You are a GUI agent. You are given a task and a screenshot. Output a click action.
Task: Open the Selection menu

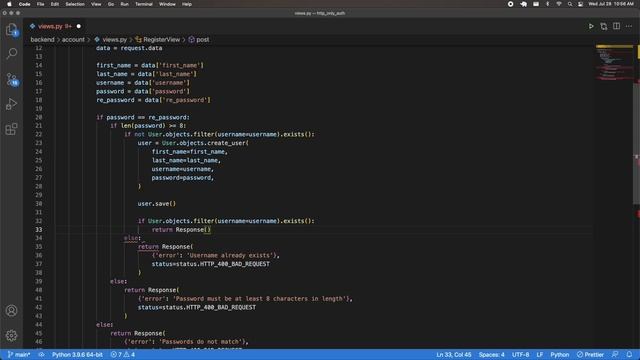(75, 4)
